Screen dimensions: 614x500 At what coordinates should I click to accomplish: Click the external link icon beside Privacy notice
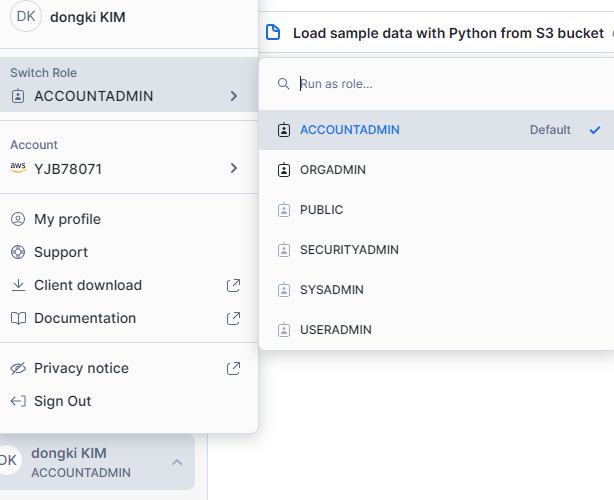click(233, 368)
